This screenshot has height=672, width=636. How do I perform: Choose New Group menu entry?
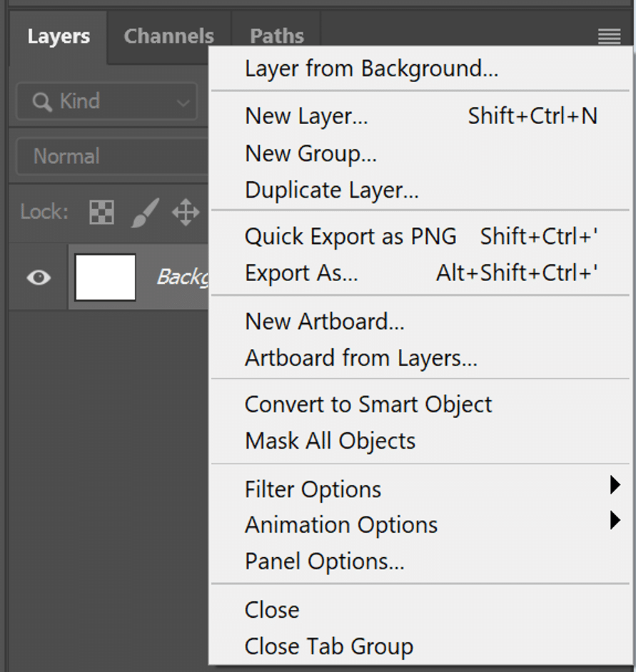coord(311,153)
